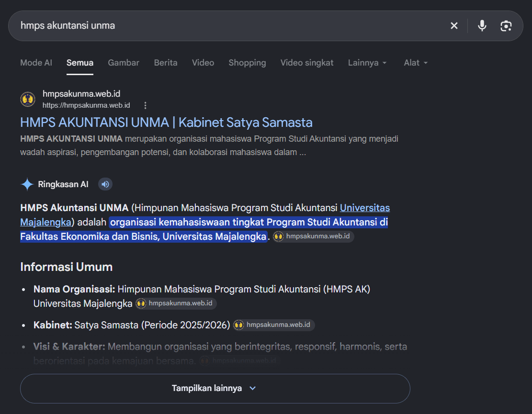Expand summary with Tampilkan lainnya button

tap(215, 389)
